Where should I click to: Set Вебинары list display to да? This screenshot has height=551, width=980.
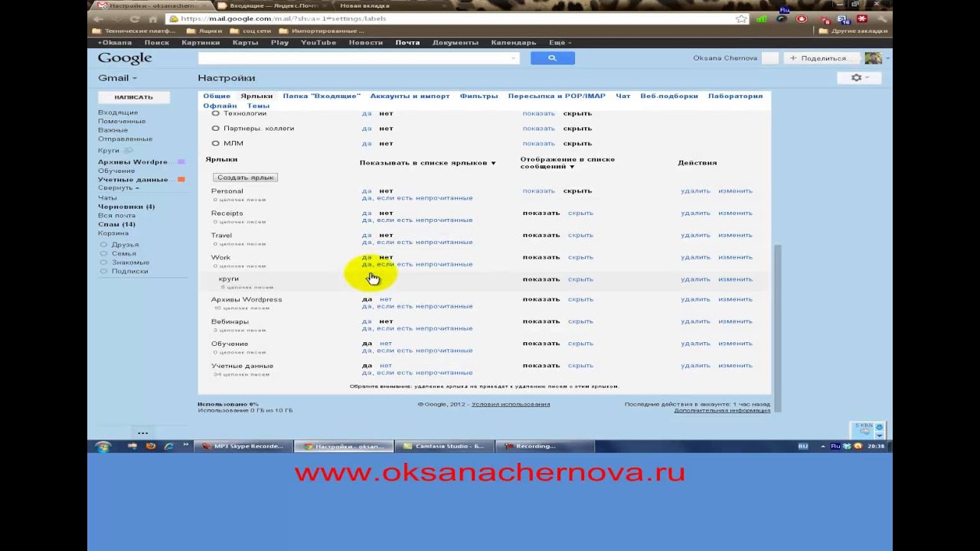pos(367,321)
